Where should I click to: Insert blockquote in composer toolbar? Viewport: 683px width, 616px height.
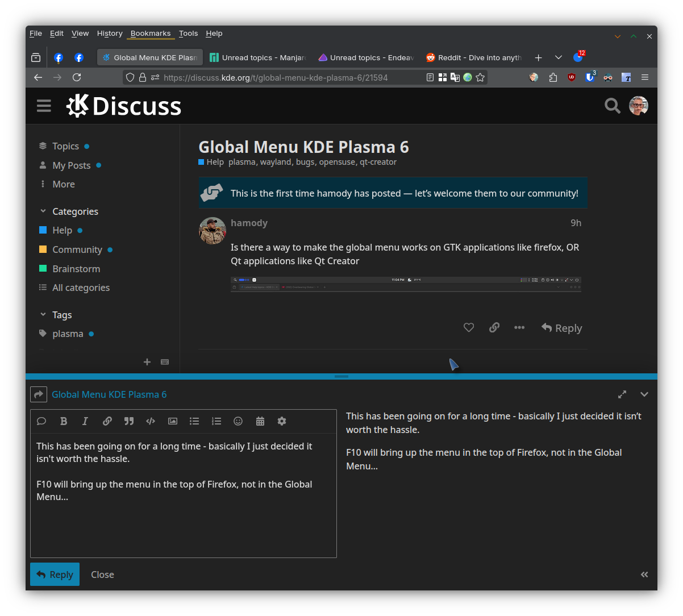129,421
